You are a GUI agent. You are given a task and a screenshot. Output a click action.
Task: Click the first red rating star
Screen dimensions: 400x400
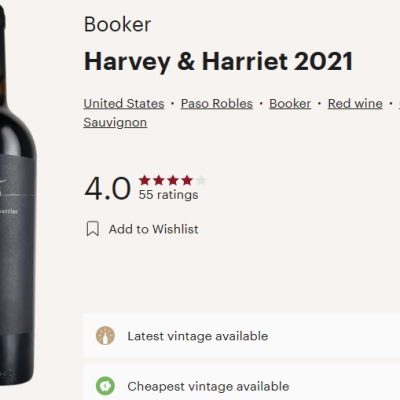pos(144,180)
